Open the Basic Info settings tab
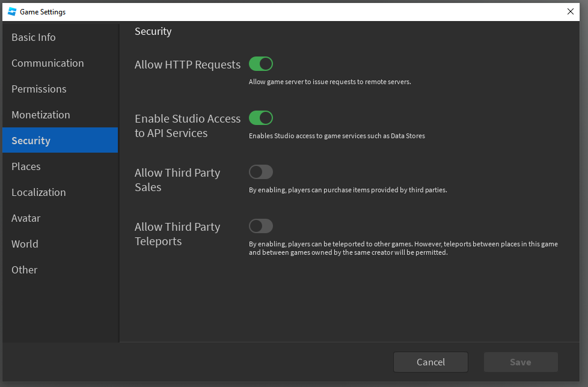Image resolution: width=588 pixels, height=387 pixels. [60, 37]
